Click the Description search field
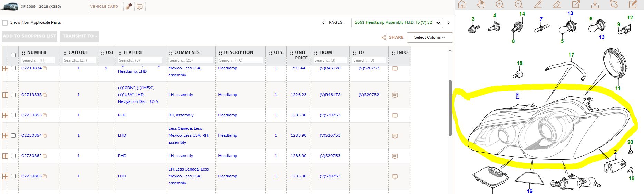This screenshot has height=194, width=644. [240, 60]
